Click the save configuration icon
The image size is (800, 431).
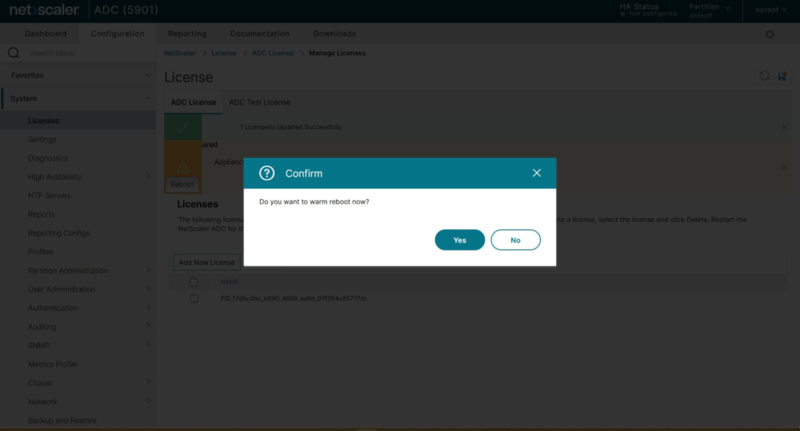pos(782,76)
